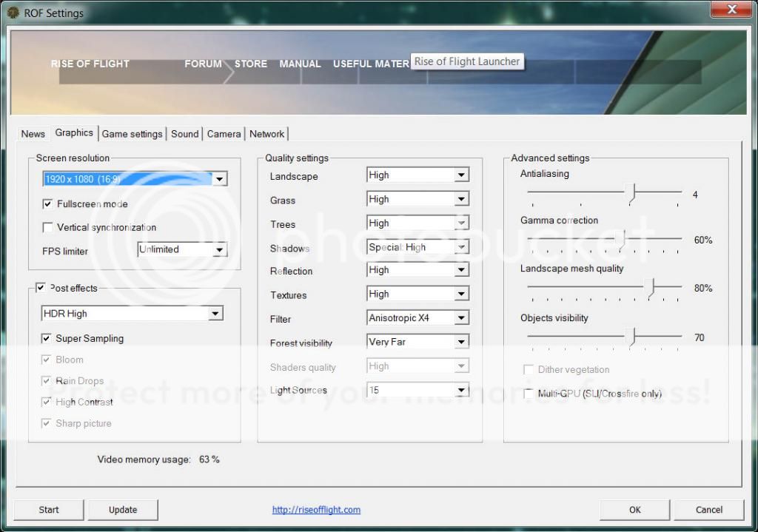Screen dimensions: 758x532
Task: Open the Screen resolution dropdown
Action: pyautogui.click(x=219, y=178)
